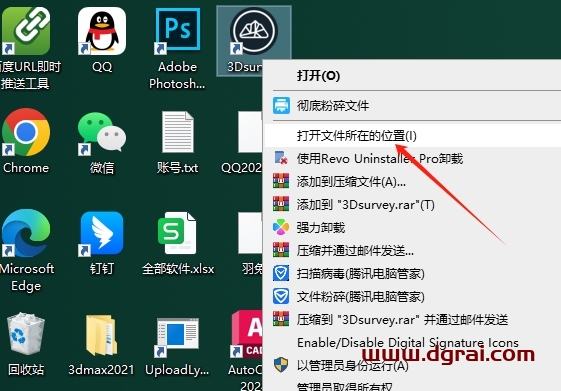
Task: Select the WeChat (微信) desktop icon
Action: click(102, 132)
